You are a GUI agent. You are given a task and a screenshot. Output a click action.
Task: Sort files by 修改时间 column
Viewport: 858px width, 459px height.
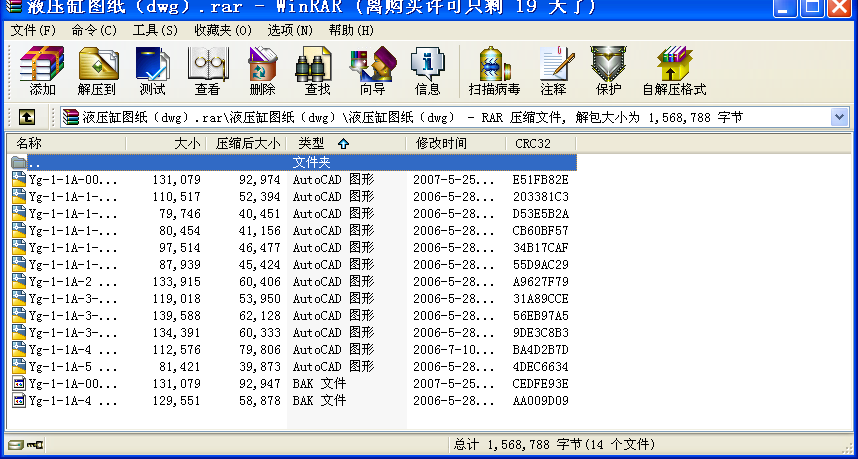click(x=441, y=143)
